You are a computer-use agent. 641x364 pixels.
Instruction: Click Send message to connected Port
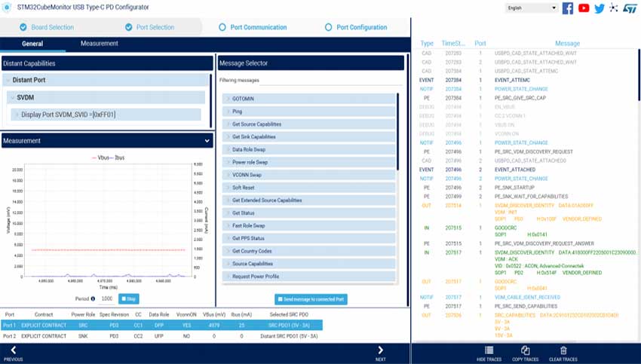click(311, 299)
